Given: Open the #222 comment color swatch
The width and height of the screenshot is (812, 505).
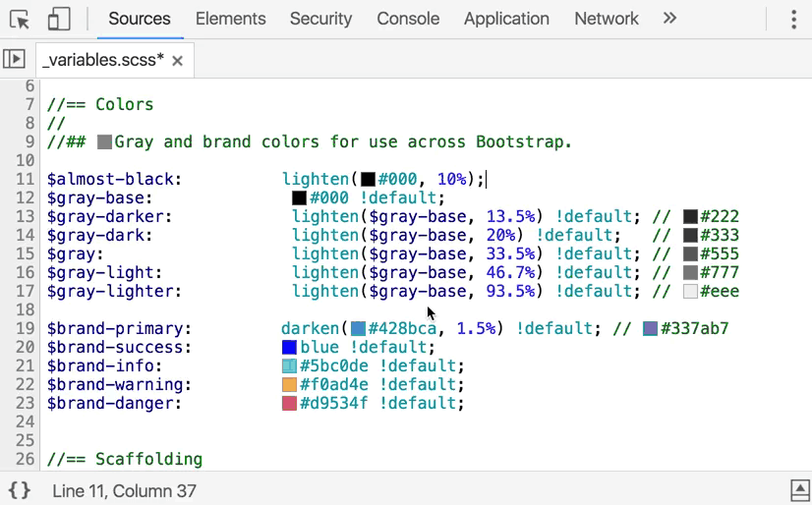Looking at the screenshot, I should [x=690, y=216].
